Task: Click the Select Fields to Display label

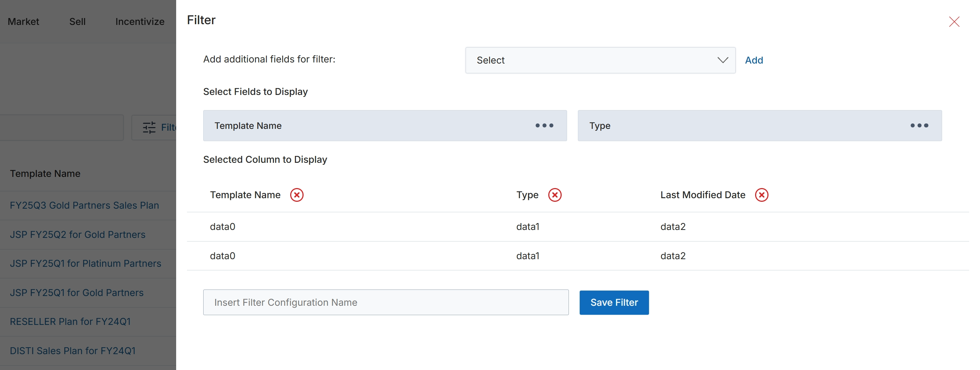Action: pyautogui.click(x=255, y=92)
